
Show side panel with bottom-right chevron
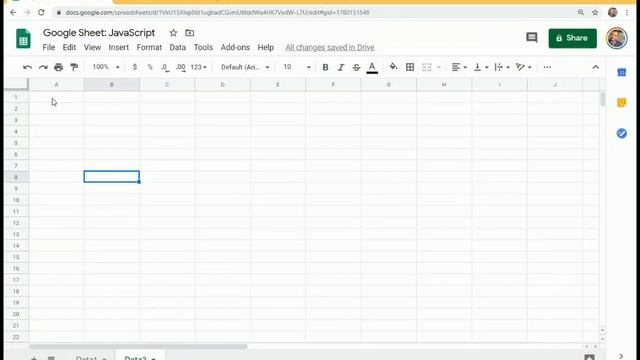point(621,356)
